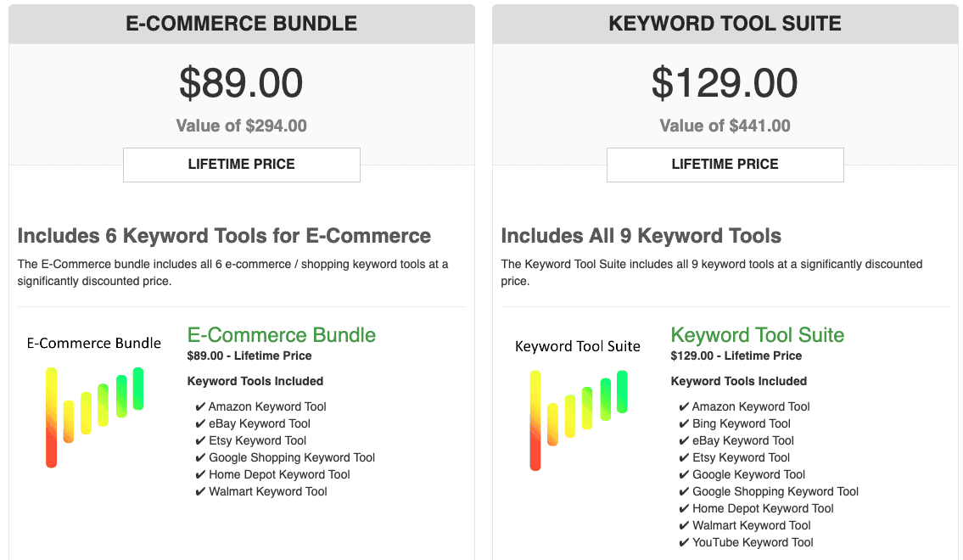Click 'Keyword Tools Included' in Keyword Tool Suite

pos(739,381)
